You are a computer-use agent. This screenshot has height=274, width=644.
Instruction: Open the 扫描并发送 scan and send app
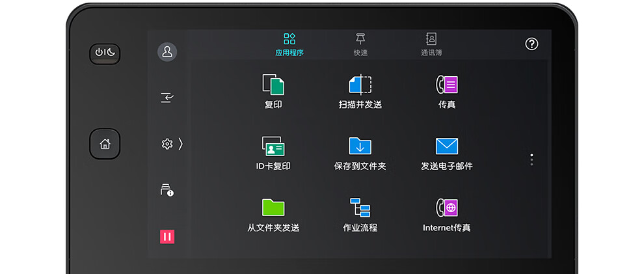pos(360,90)
